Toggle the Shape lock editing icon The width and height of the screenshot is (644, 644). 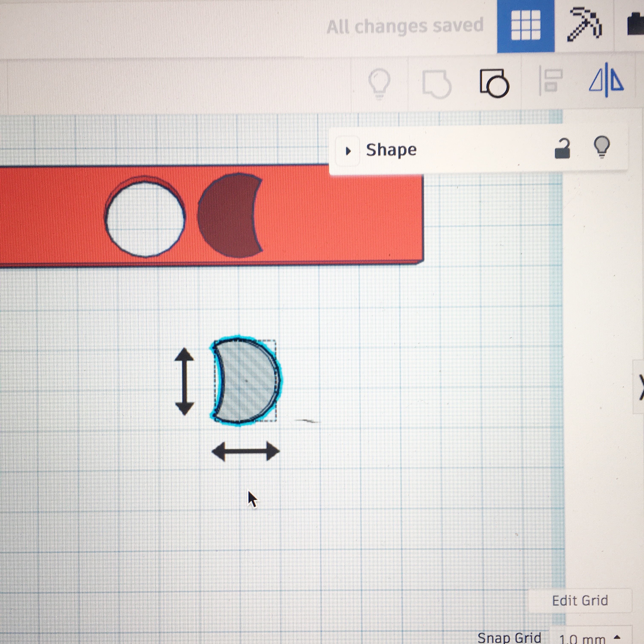[x=562, y=149]
